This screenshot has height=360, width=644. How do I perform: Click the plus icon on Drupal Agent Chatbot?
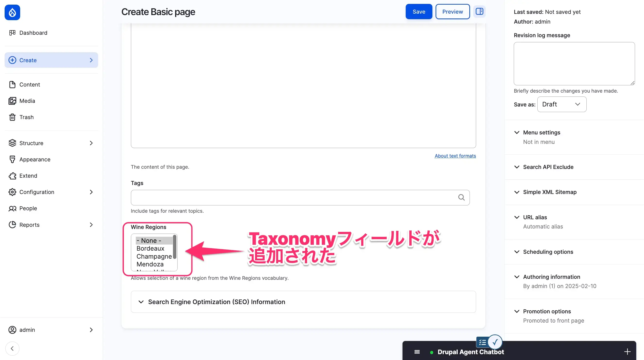tap(627, 352)
